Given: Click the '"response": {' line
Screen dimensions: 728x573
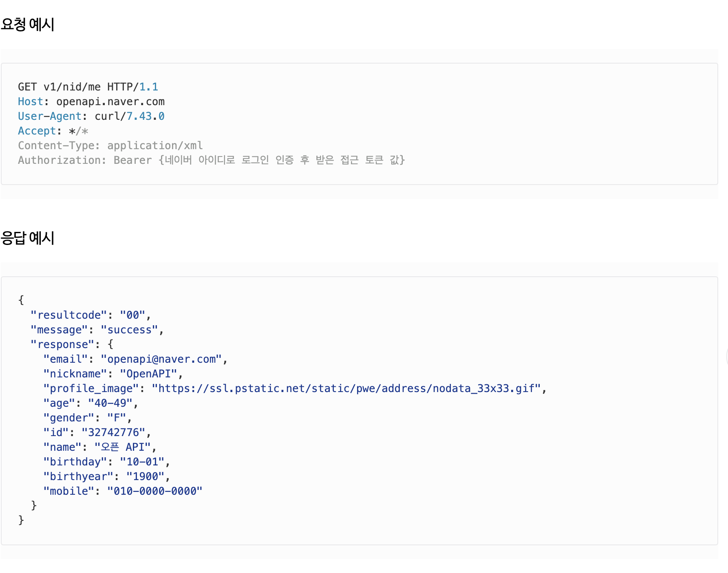Looking at the screenshot, I should [72, 344].
